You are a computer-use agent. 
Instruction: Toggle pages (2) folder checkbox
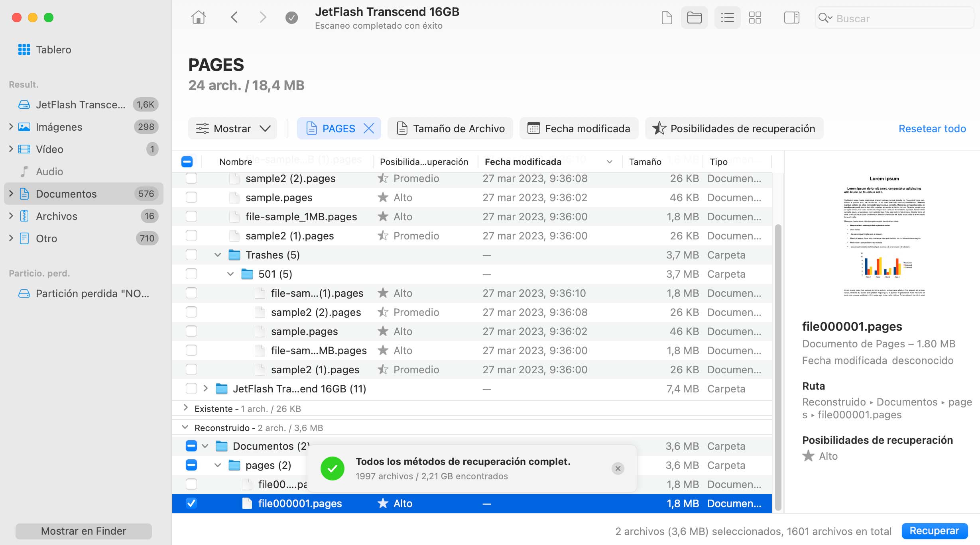pos(191,465)
